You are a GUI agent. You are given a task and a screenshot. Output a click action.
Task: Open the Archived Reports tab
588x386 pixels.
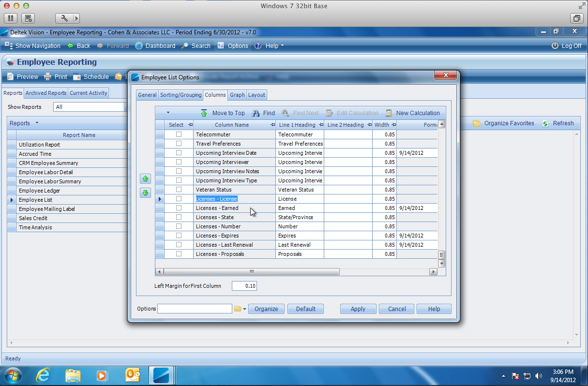point(46,93)
